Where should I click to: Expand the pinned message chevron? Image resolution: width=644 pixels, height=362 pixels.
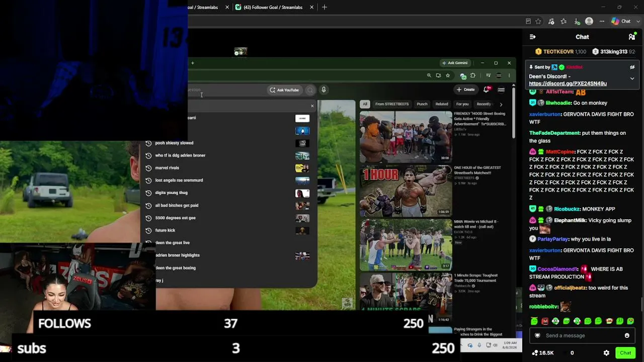(x=632, y=78)
